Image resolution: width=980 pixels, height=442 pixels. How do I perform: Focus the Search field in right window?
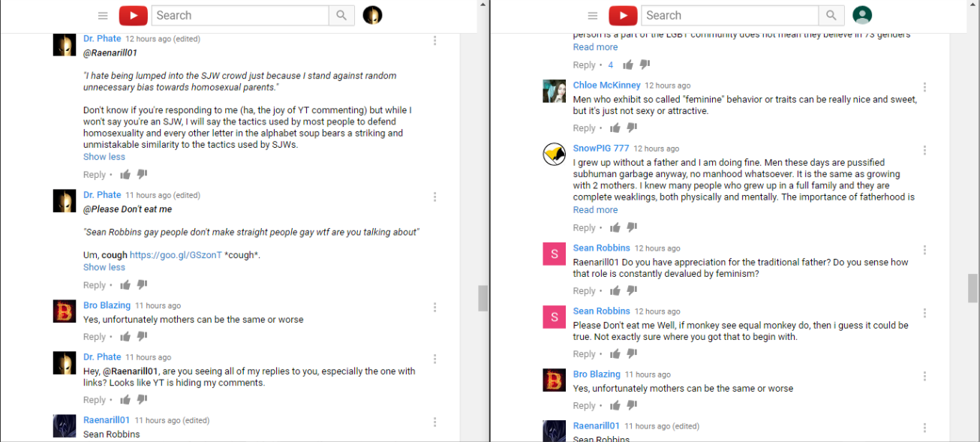coord(729,16)
